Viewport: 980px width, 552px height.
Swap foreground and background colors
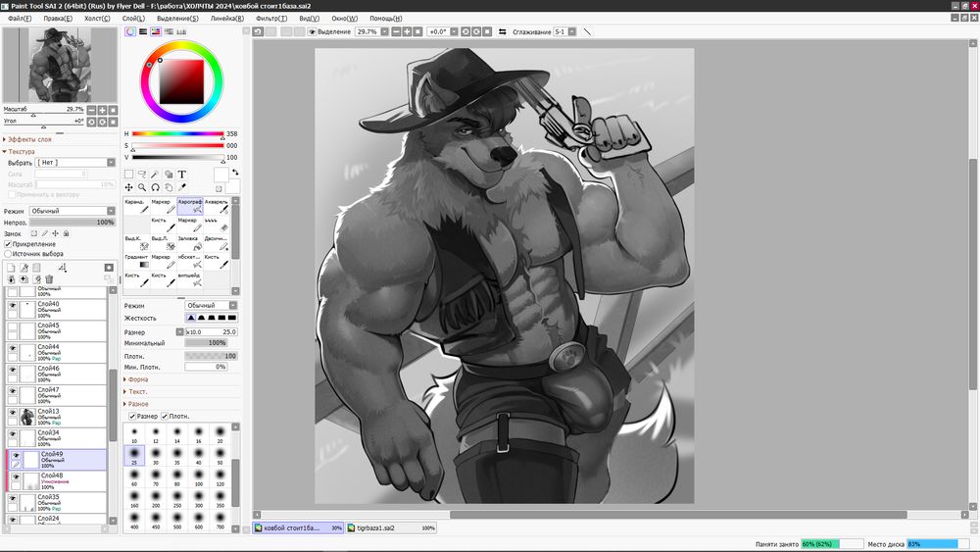click(235, 172)
